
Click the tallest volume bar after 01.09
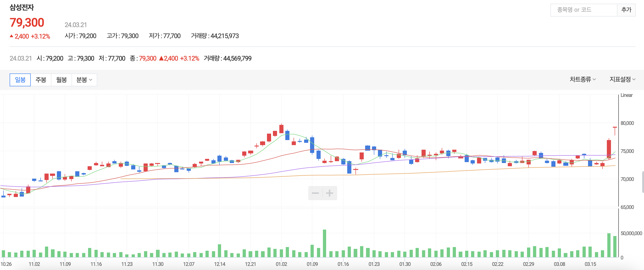(325, 243)
